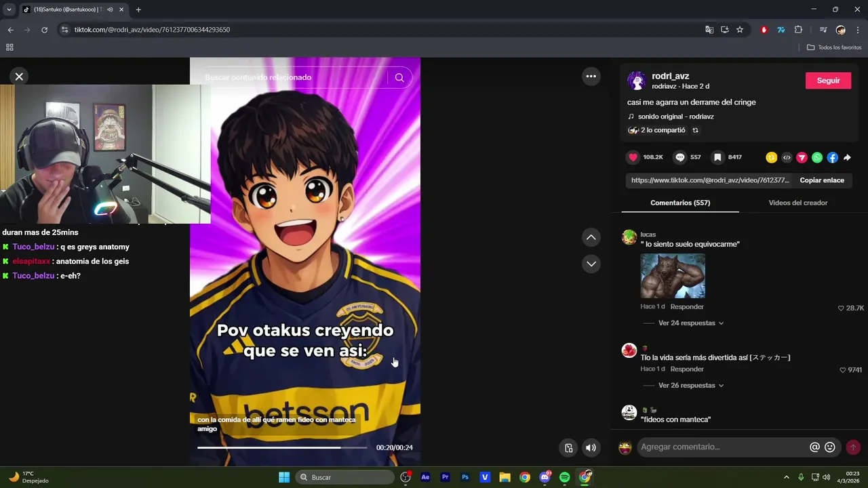Bookmark page with star icon
Screen dimensions: 868x488
[740, 30]
